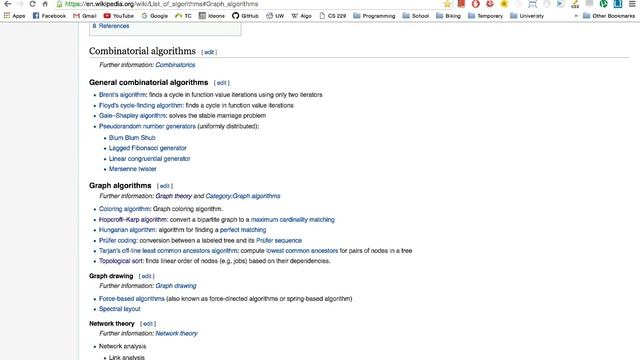This screenshot has width=640, height=360.
Task: Click the CSS extension icon
Action: coord(575,4)
